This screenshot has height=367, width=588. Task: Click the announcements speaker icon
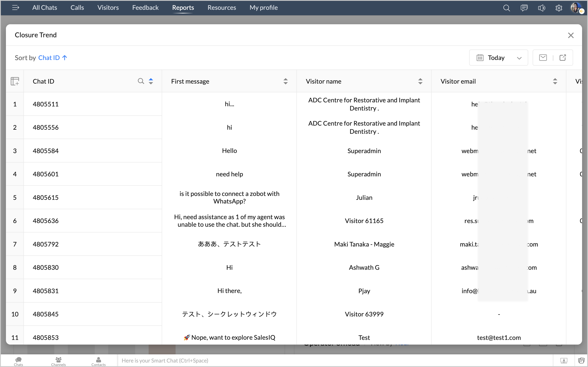(x=542, y=8)
